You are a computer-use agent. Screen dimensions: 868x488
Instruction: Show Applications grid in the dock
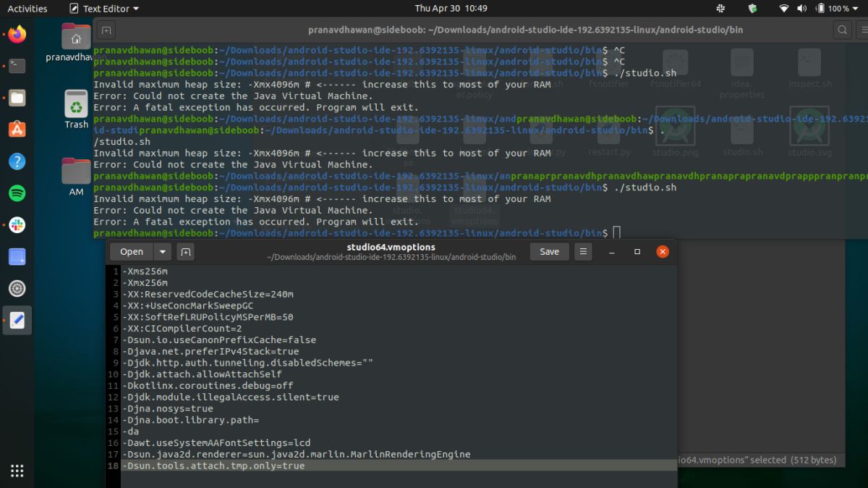coord(17,471)
